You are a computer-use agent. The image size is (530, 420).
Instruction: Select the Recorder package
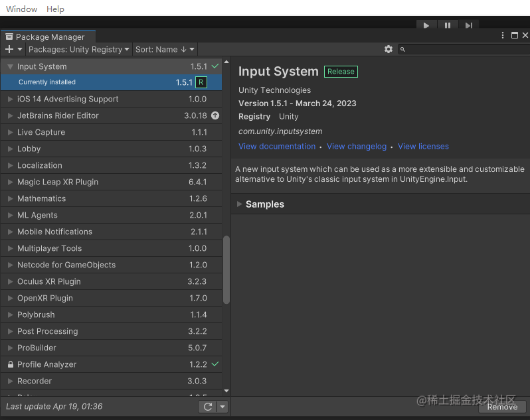point(111,381)
